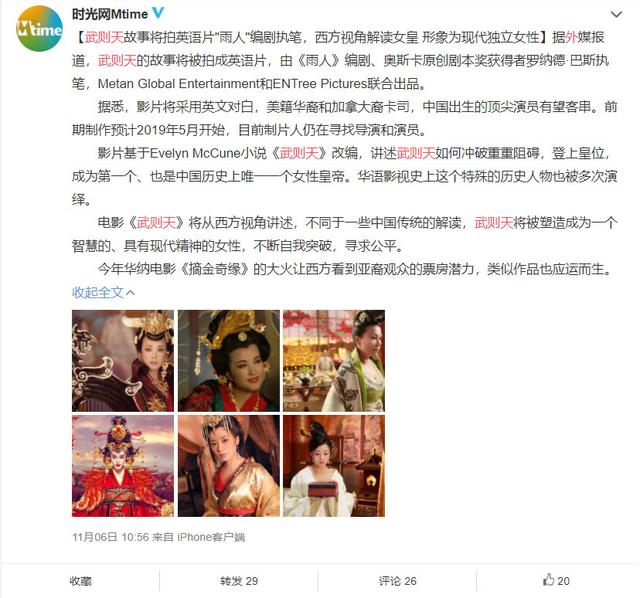
Task: Open third thumbnail of woman in green robe
Action: 334,361
